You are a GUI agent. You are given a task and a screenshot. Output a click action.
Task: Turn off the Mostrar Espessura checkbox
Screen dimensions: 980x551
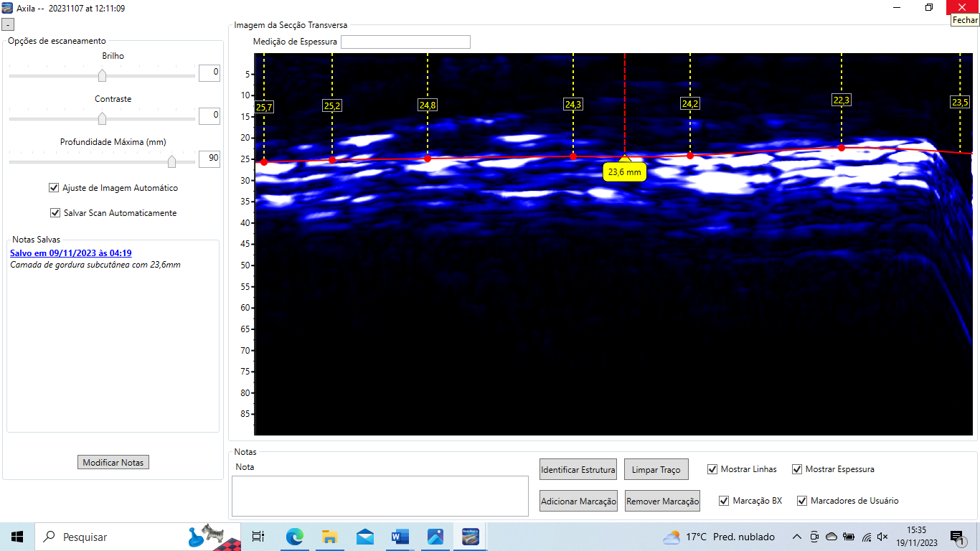click(797, 469)
